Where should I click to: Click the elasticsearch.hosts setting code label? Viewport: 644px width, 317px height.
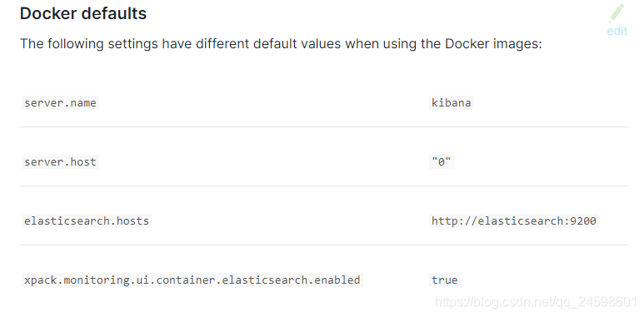click(87, 220)
